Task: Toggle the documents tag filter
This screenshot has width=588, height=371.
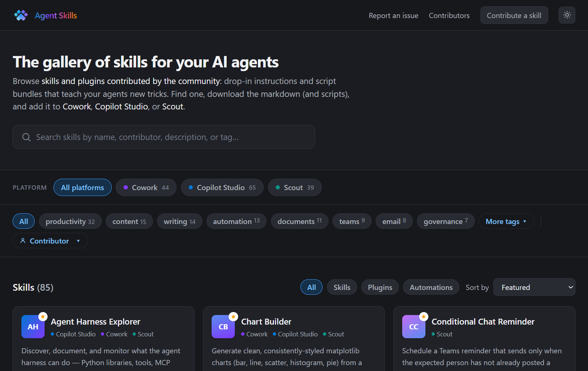Action: tap(299, 221)
